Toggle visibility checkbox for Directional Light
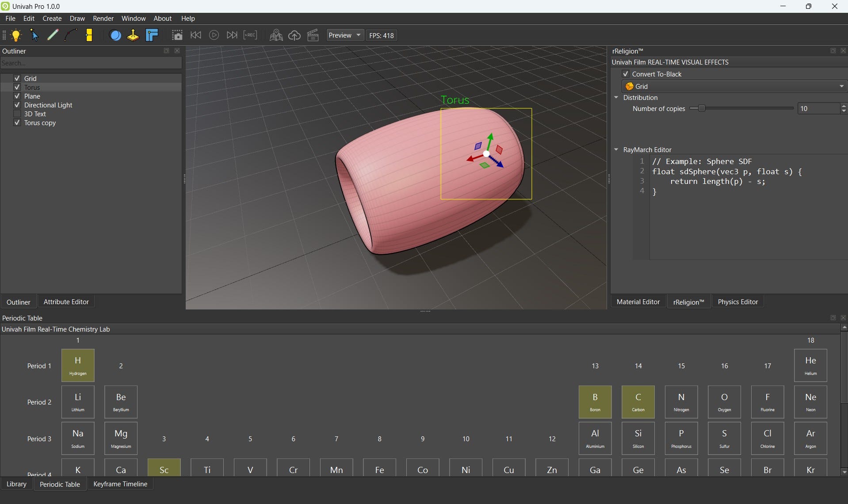This screenshot has height=504, width=848. pyautogui.click(x=17, y=105)
